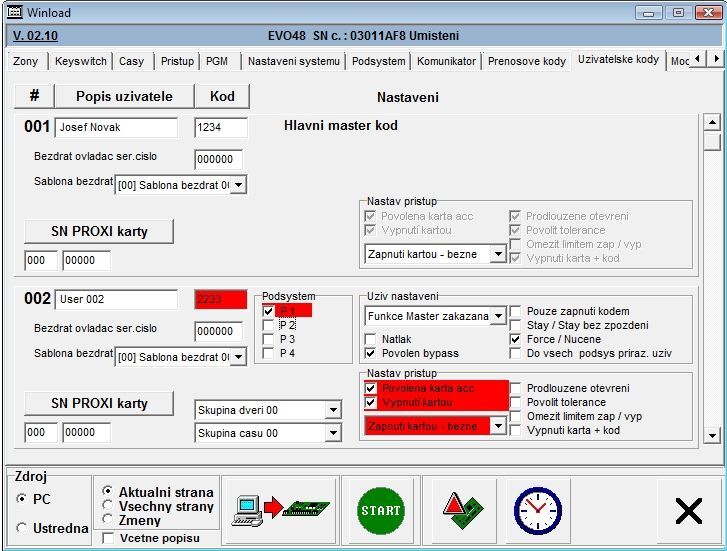Switch to the Zony tab
Screen dimensions: 727x551
[x=26, y=61]
